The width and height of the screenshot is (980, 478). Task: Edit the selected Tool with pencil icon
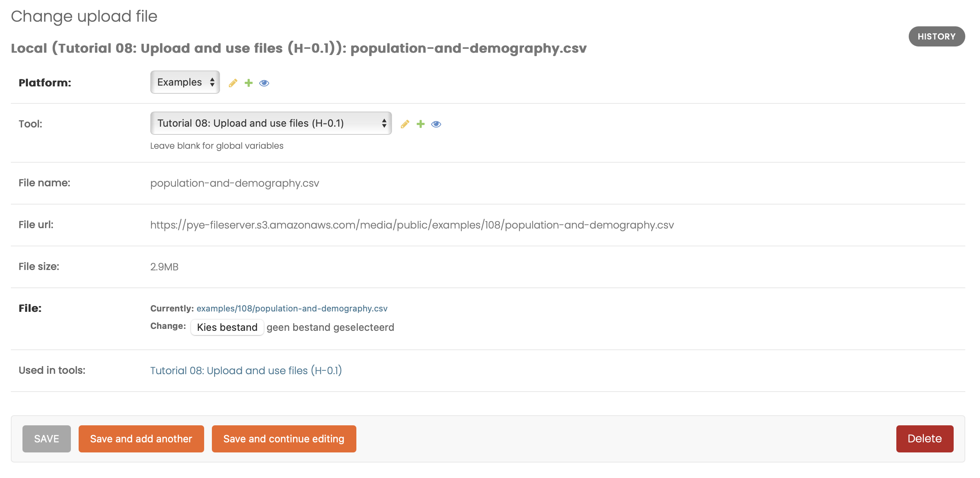pyautogui.click(x=405, y=124)
